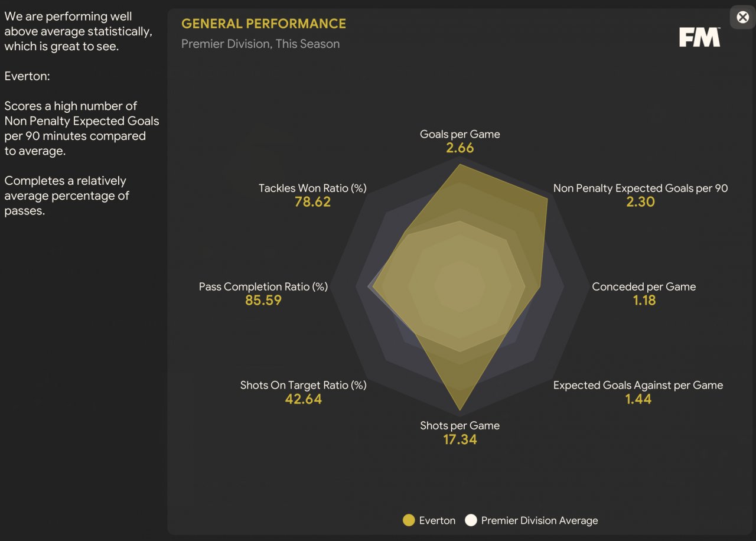
Task: Click the 17.34 shots value
Action: [460, 439]
